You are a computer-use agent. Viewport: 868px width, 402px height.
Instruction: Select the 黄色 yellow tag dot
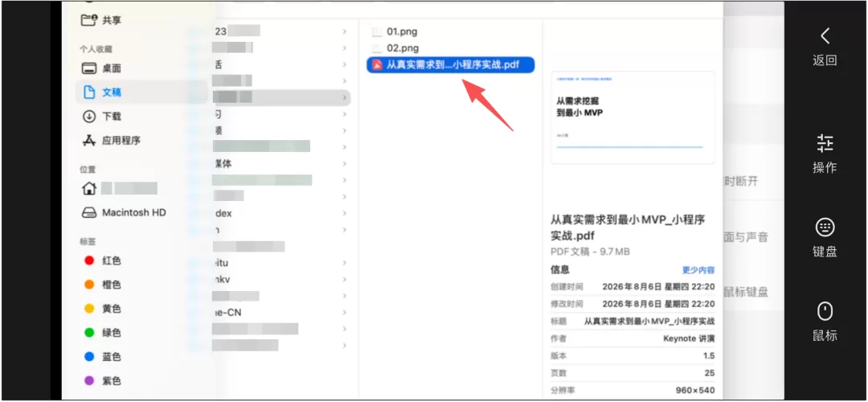[88, 309]
